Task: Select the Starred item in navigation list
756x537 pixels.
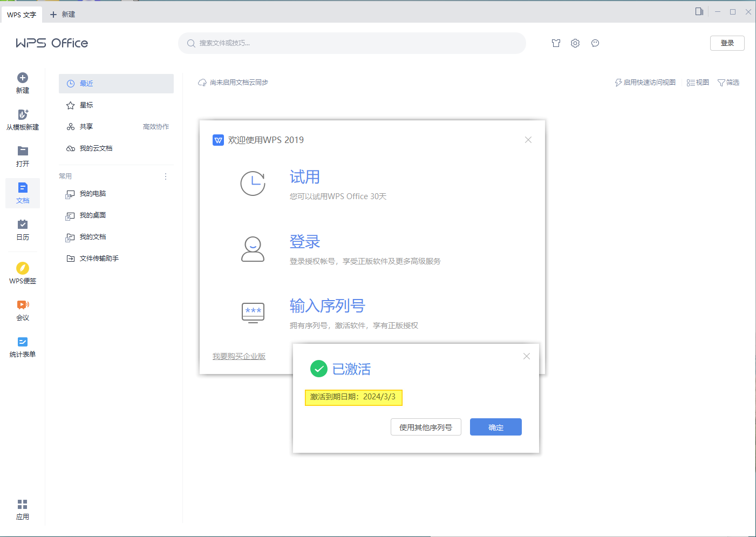Action: point(86,105)
